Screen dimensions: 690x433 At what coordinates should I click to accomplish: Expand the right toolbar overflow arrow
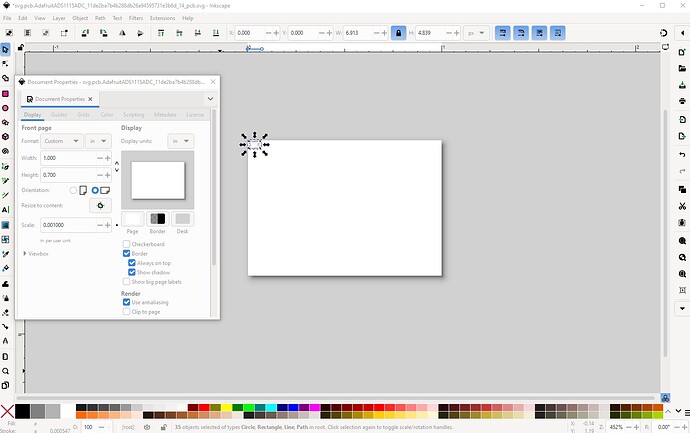pyautogui.click(x=682, y=308)
